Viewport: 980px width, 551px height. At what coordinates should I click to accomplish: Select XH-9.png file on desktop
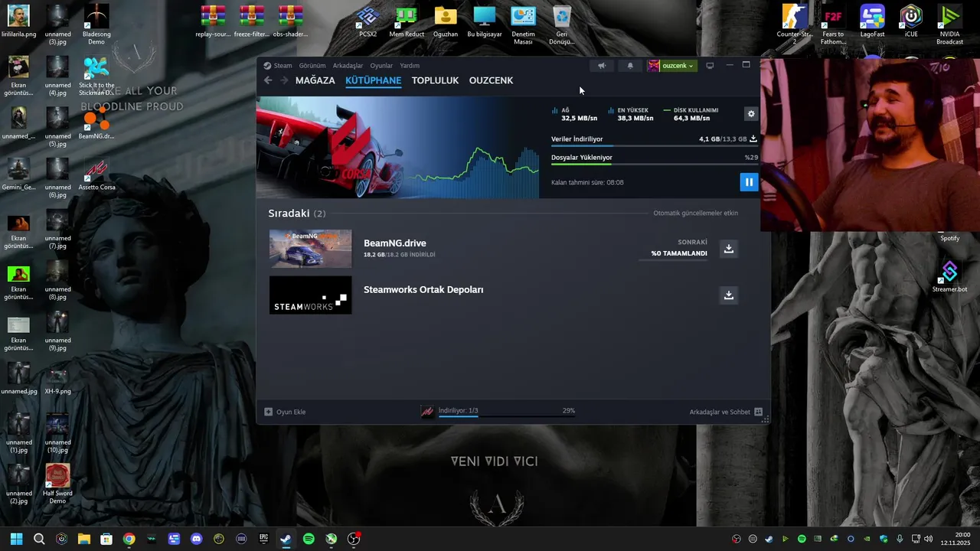tap(57, 379)
